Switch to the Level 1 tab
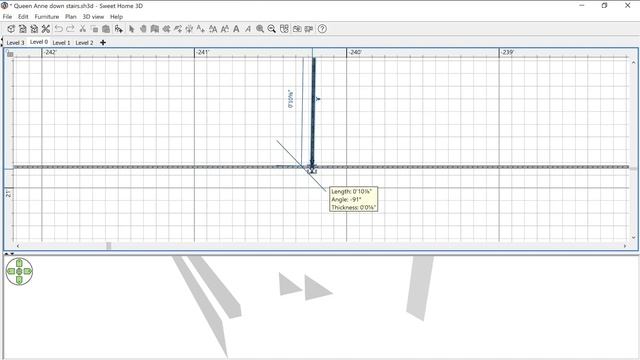The height and width of the screenshot is (360, 640). [61, 42]
